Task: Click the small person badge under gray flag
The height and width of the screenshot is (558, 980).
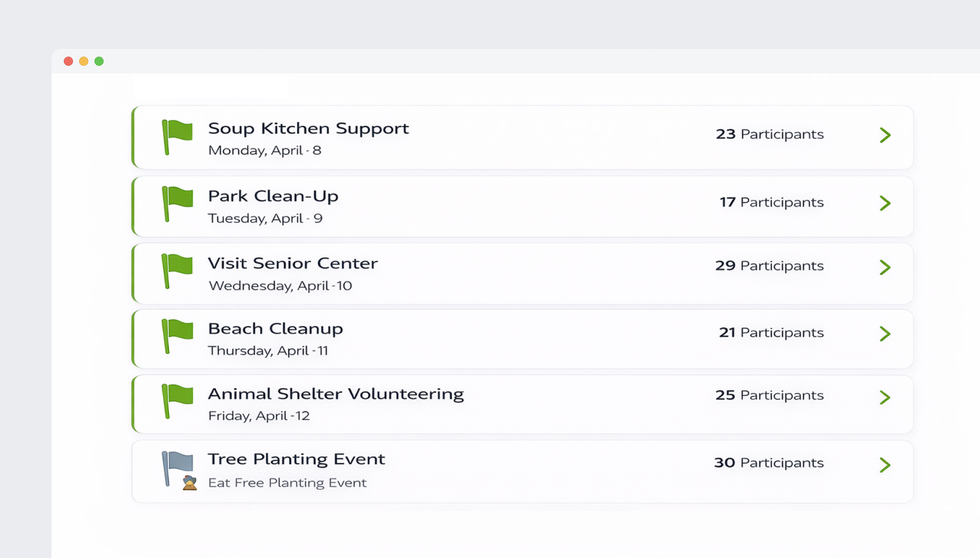Action: click(x=190, y=483)
